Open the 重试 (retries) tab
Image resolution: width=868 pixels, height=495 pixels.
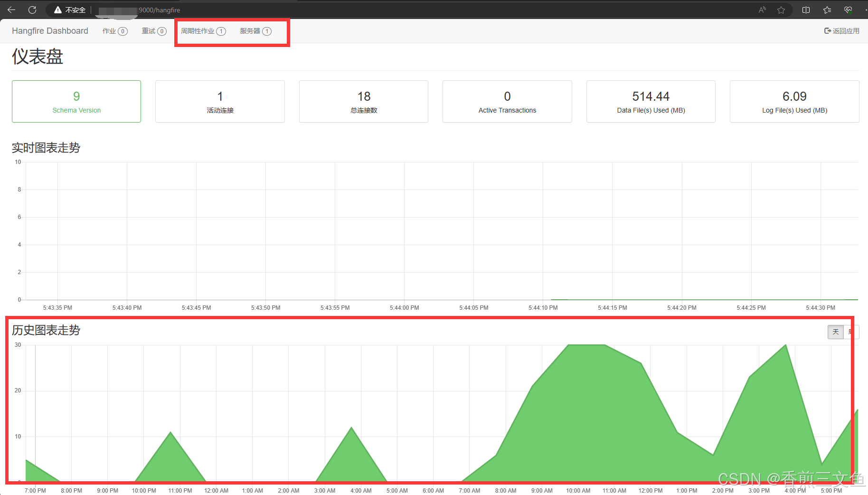tap(154, 31)
